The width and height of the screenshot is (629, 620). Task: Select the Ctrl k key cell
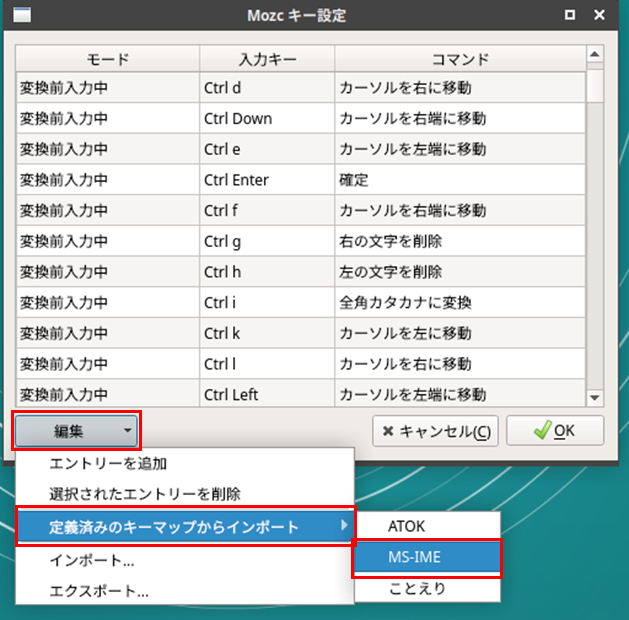pos(267,333)
